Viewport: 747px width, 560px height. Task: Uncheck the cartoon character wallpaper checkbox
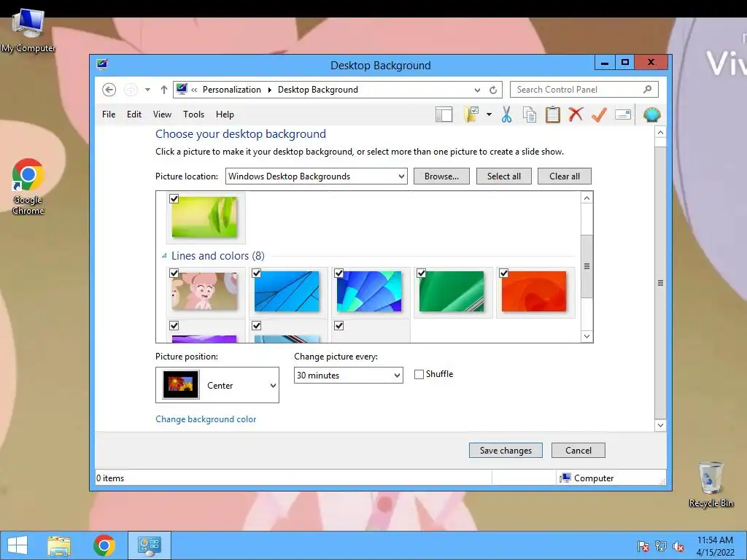pyautogui.click(x=174, y=273)
